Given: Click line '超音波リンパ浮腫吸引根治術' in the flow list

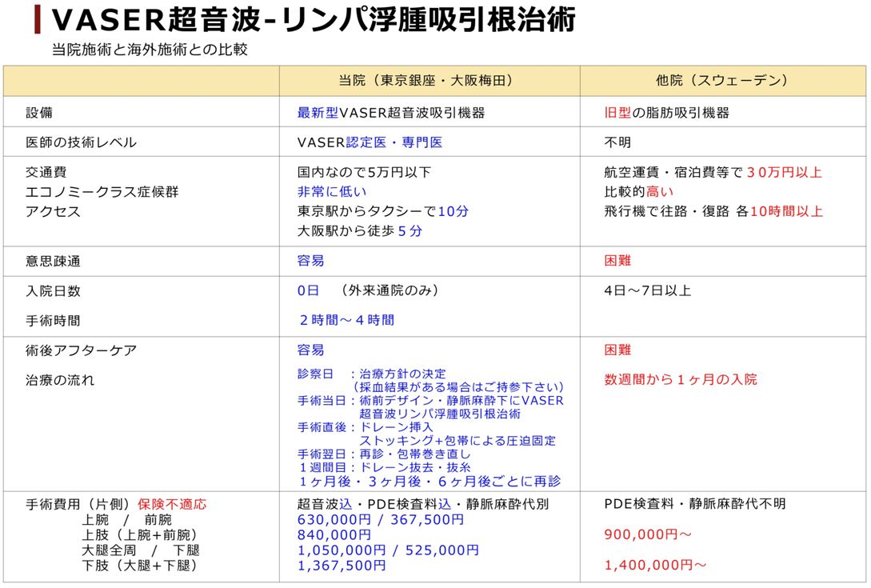Looking at the screenshot, I should tap(440, 414).
